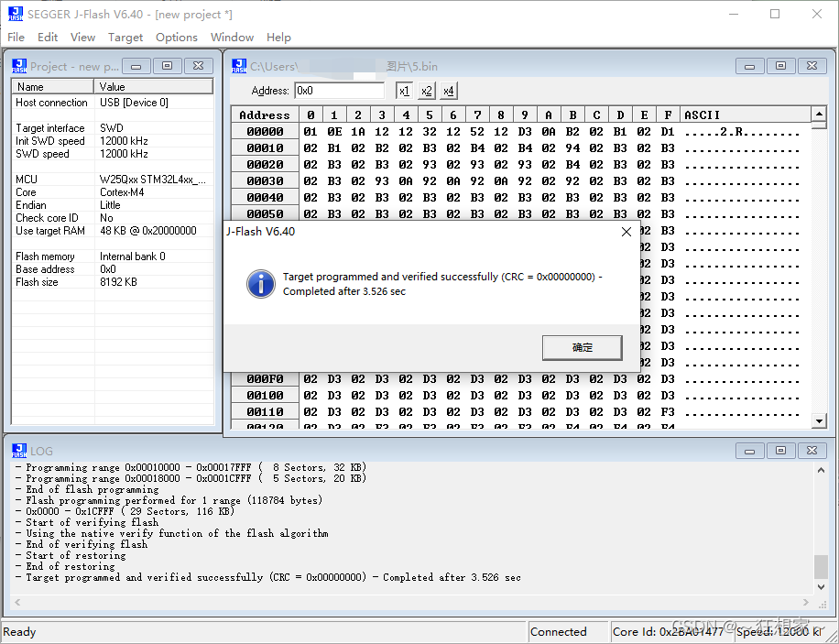Select the Flash size 8192 KB row
This screenshot has height=644, width=839.
[113, 282]
